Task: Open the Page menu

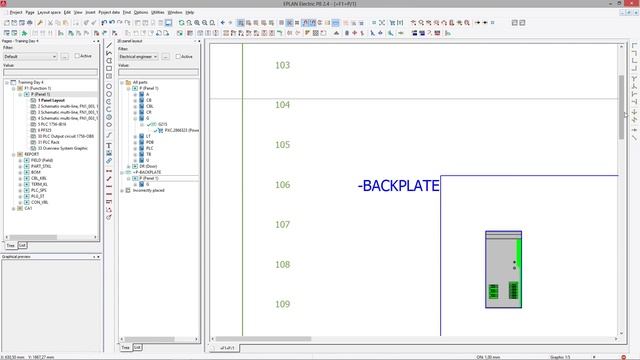Action: point(30,13)
